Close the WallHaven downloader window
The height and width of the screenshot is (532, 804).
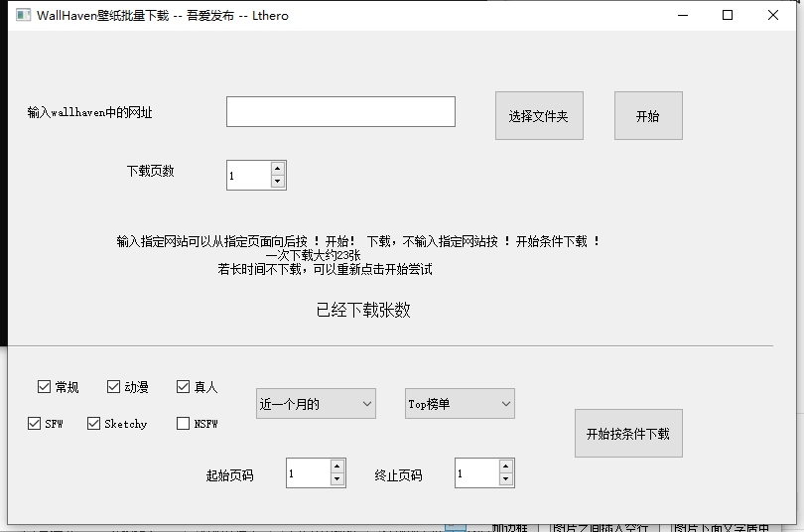tap(772, 15)
